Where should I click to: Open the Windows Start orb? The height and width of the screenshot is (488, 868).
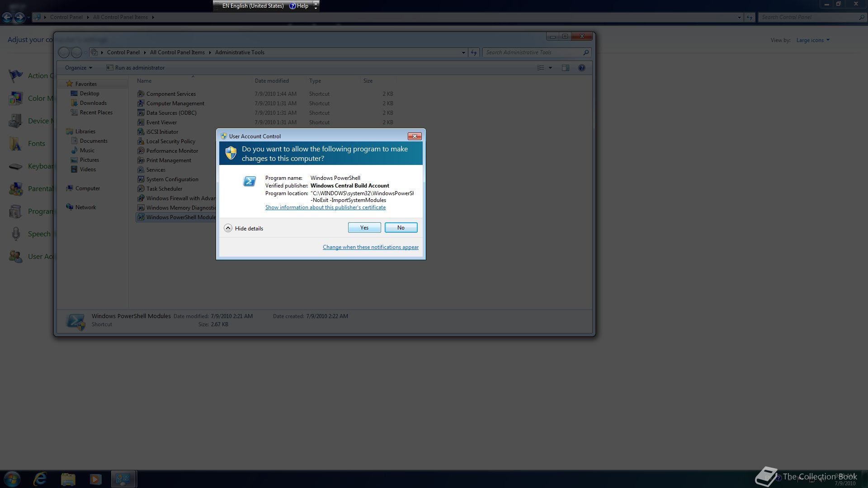(x=12, y=479)
